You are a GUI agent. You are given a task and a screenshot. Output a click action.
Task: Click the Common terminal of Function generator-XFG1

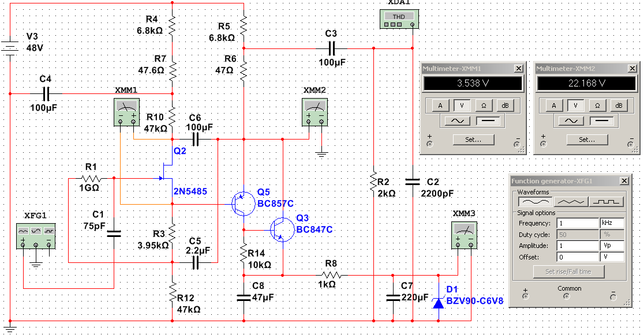567,296
